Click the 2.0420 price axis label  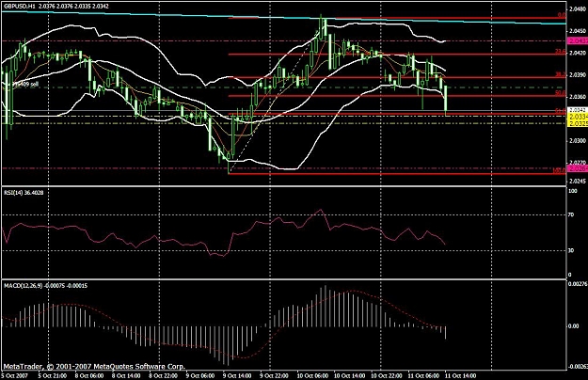pyautogui.click(x=578, y=53)
